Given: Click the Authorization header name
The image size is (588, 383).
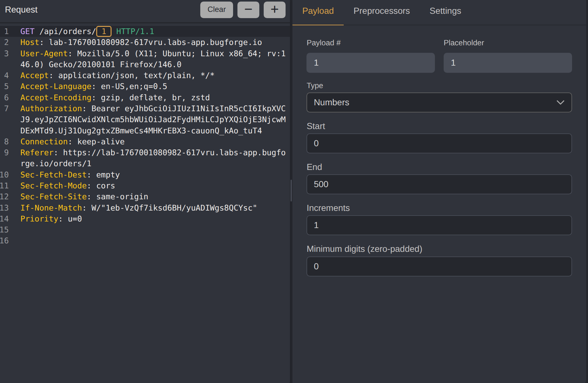Looking at the screenshot, I should [51, 109].
